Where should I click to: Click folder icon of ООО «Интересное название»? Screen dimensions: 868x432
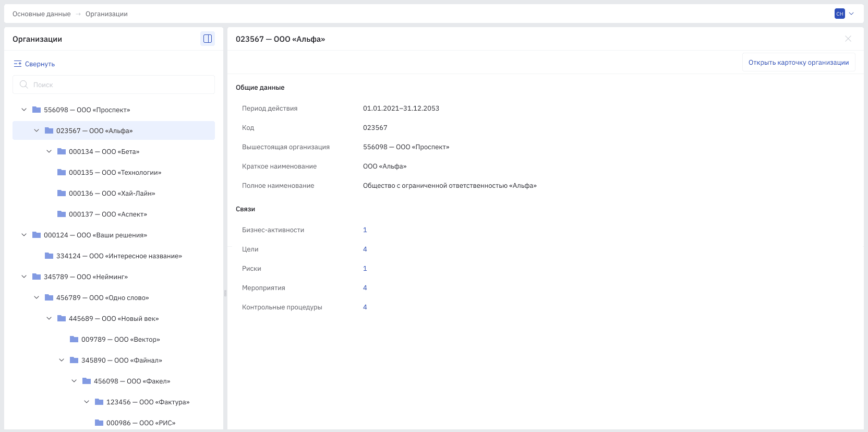tap(49, 256)
